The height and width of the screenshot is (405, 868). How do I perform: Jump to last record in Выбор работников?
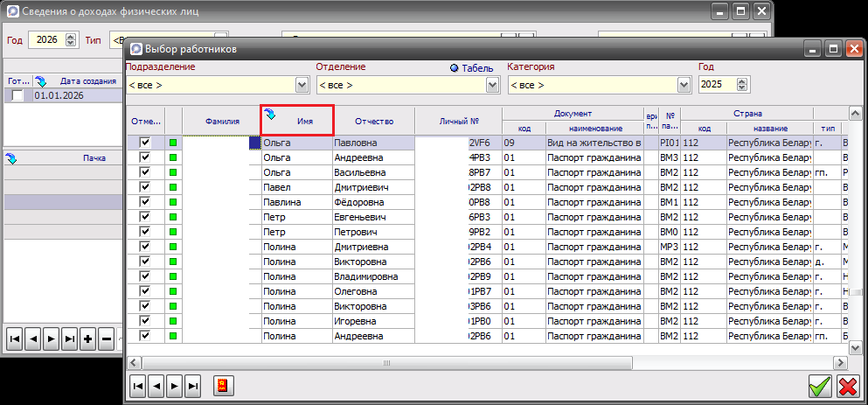point(193,385)
